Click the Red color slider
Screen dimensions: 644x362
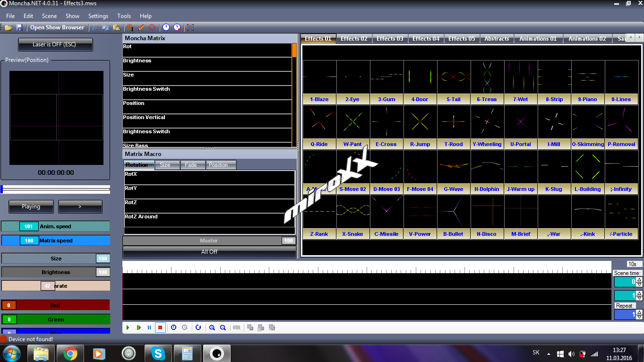[55, 305]
